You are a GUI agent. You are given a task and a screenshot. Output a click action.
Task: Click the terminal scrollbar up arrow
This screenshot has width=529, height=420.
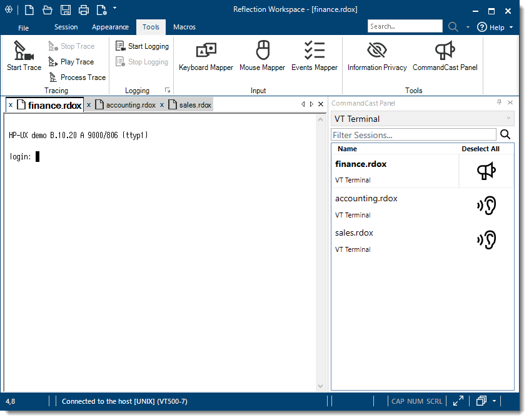click(x=321, y=119)
